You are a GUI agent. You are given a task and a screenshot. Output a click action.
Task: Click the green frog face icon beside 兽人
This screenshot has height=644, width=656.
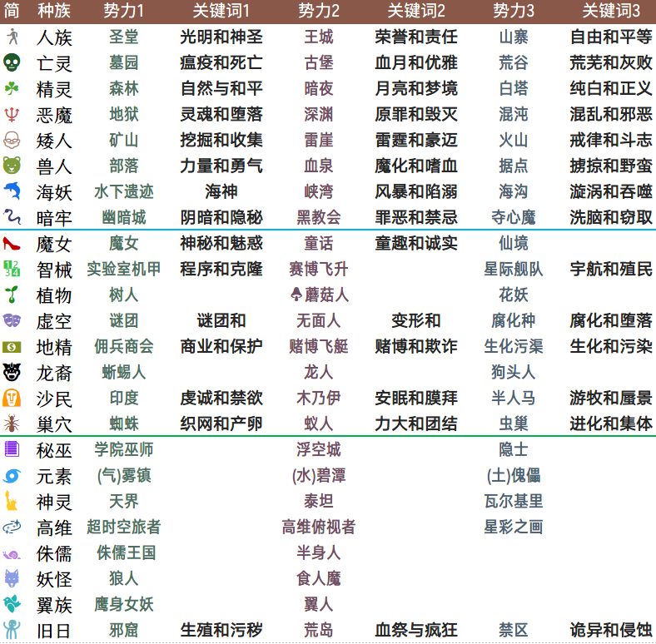[x=12, y=166]
